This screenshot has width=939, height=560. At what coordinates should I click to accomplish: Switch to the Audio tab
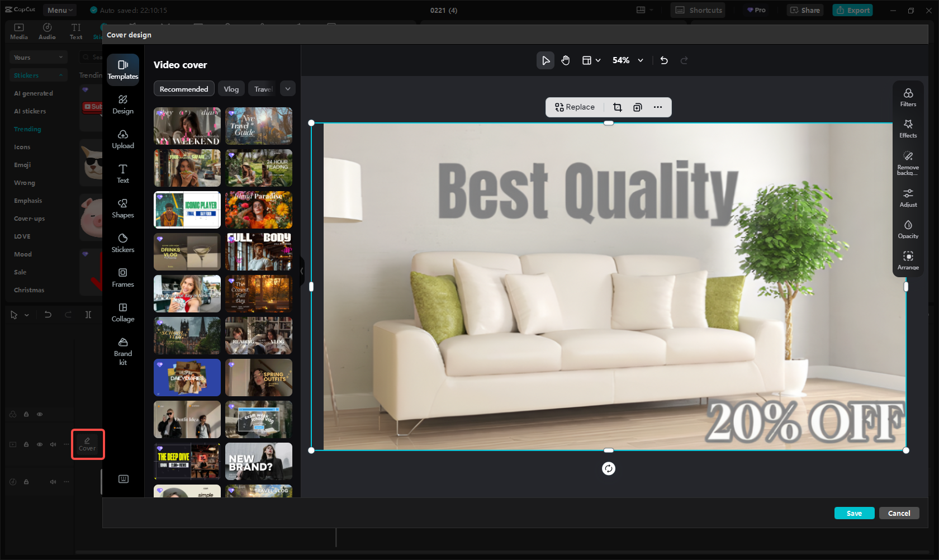point(47,31)
